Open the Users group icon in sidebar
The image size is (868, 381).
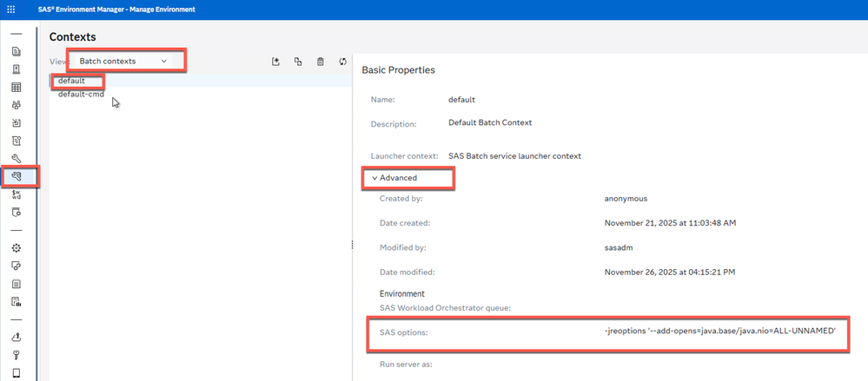[16, 105]
